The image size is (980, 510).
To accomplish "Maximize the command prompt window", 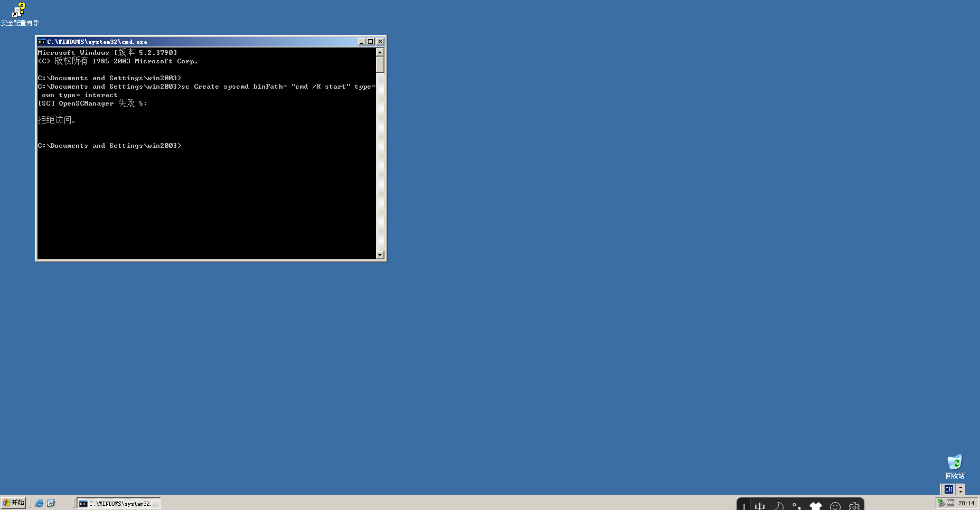I will coord(371,41).
